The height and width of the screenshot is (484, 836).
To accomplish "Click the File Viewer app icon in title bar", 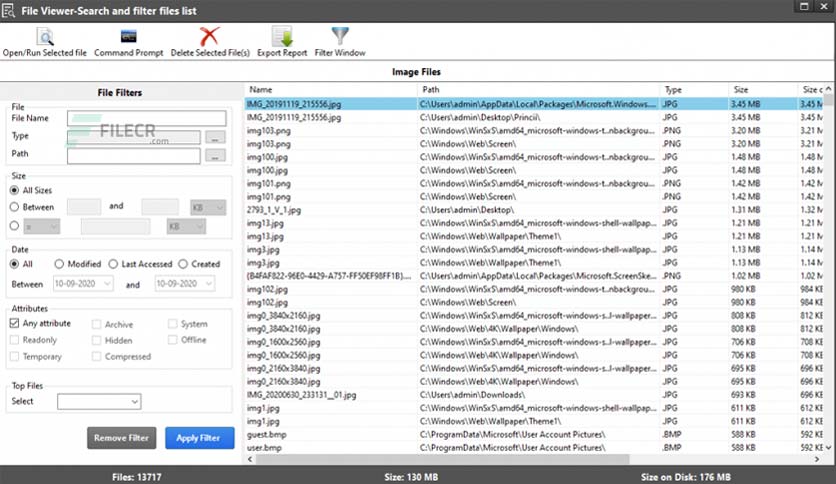I will 8,10.
